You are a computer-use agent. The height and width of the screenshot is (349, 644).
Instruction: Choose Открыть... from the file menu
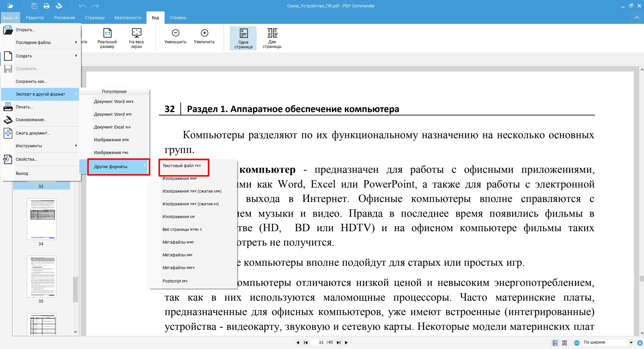(x=41, y=30)
